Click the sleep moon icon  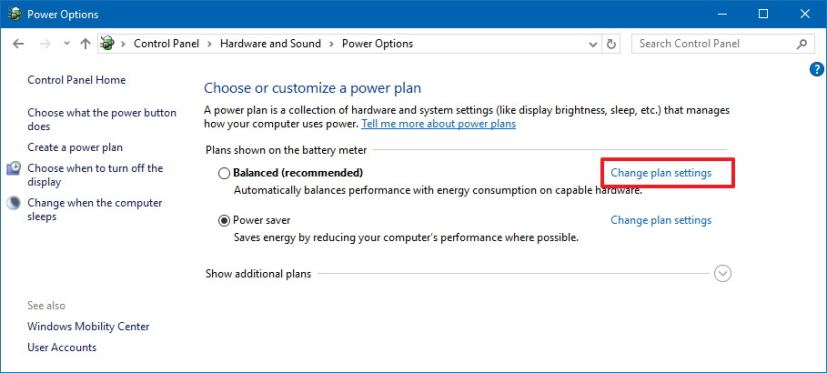(14, 203)
